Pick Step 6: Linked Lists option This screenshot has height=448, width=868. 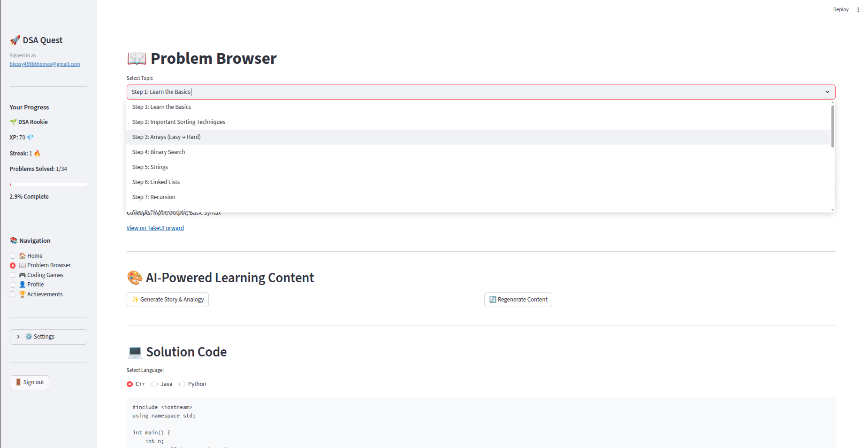(x=156, y=182)
